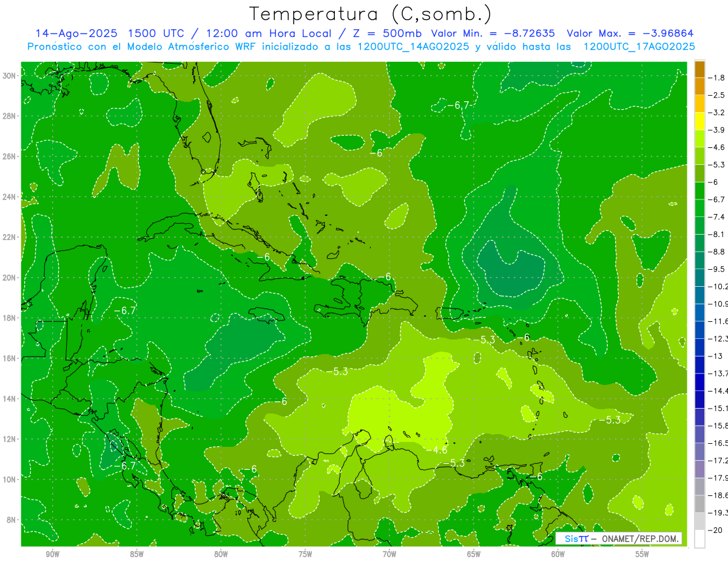Click the 75W longitude axis label

305,554
